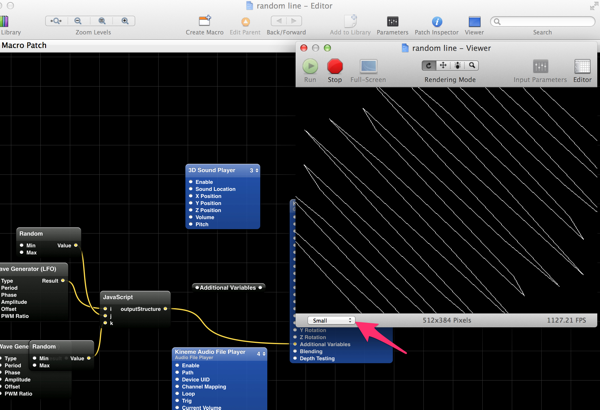Zoom the Viewer with the green window button
This screenshot has width=600, height=410.
pyautogui.click(x=328, y=48)
